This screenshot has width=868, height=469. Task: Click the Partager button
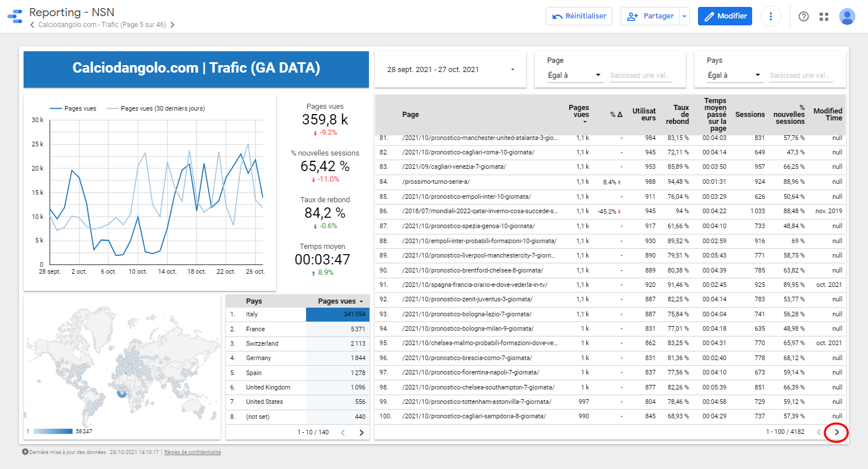click(x=650, y=16)
